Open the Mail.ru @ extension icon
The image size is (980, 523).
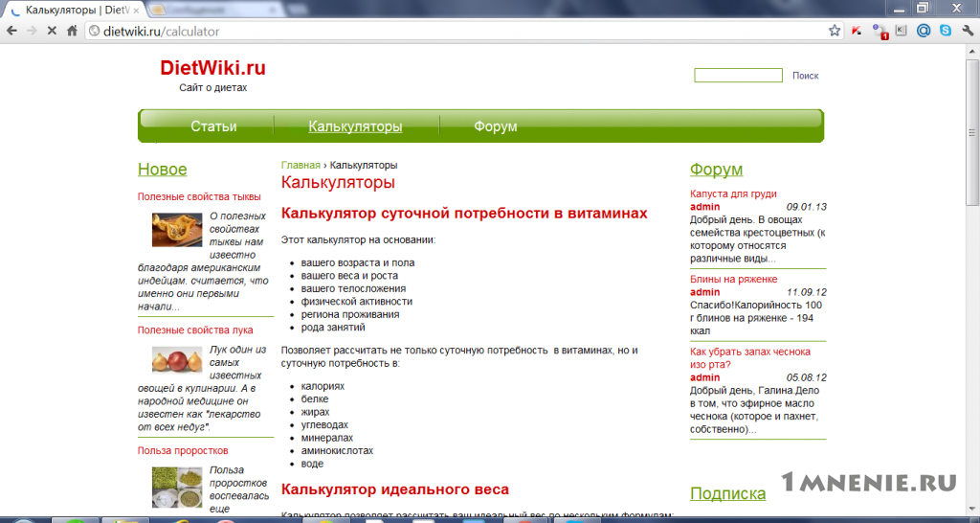(924, 30)
